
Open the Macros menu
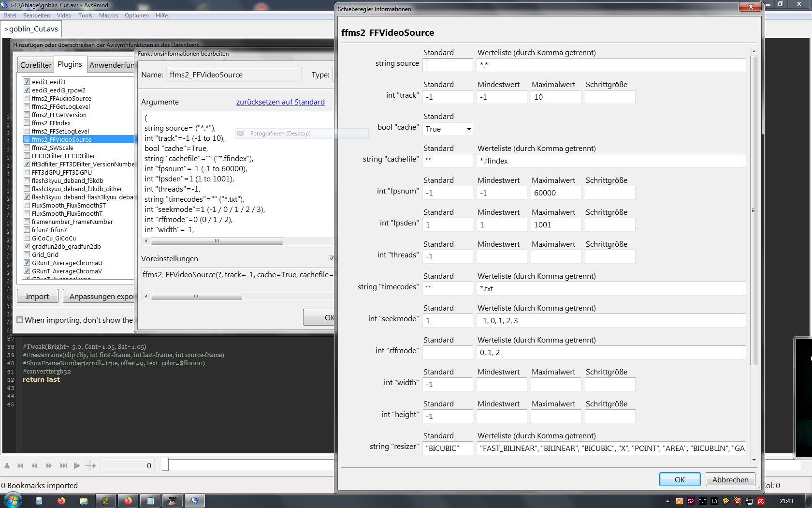click(x=108, y=15)
